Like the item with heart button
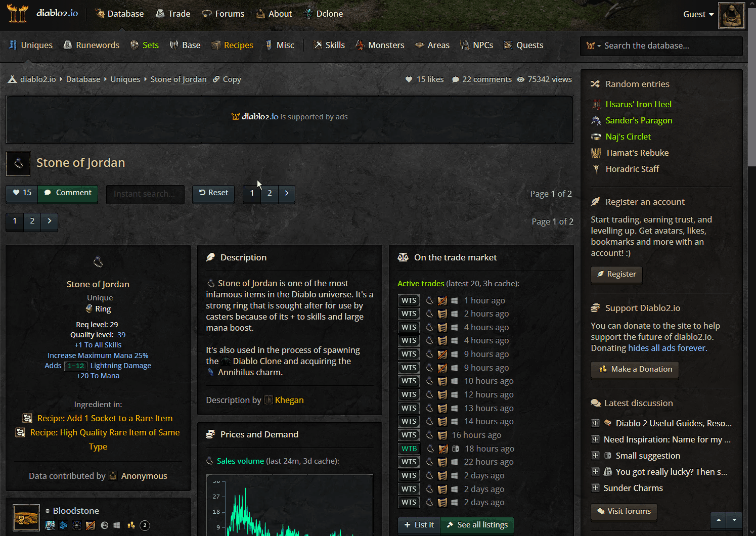Image resolution: width=756 pixels, height=536 pixels. (22, 193)
